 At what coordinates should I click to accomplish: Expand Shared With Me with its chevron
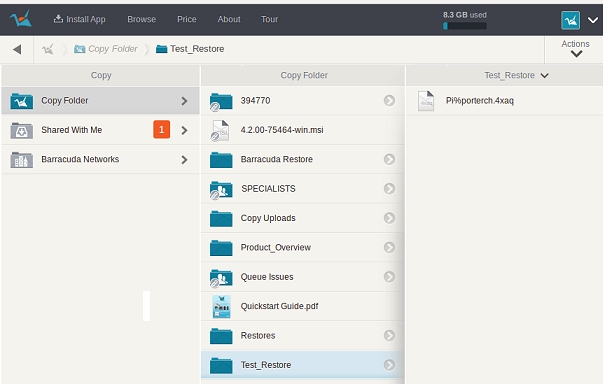pyautogui.click(x=184, y=130)
